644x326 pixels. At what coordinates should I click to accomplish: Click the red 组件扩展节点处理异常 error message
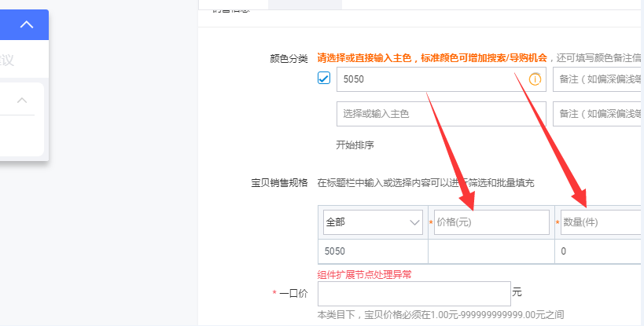click(364, 275)
